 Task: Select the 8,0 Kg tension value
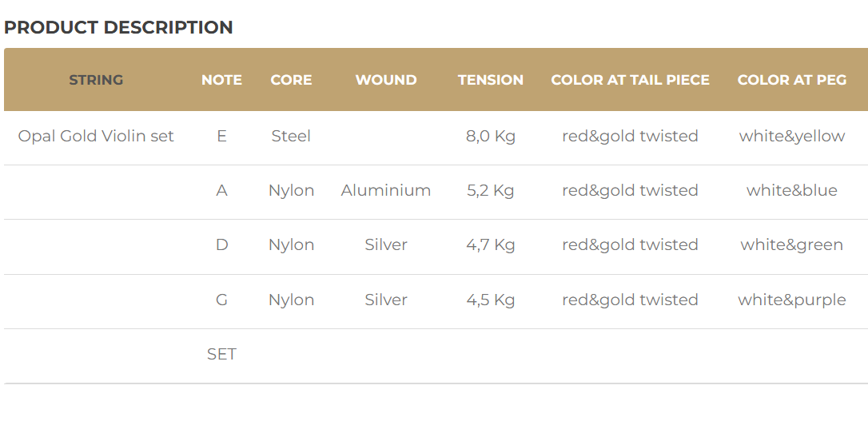(x=491, y=136)
